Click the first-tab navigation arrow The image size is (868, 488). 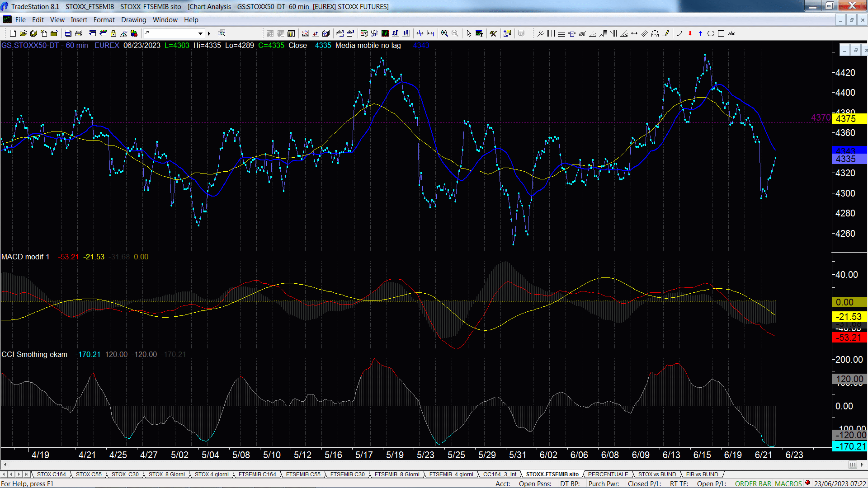pos(4,474)
